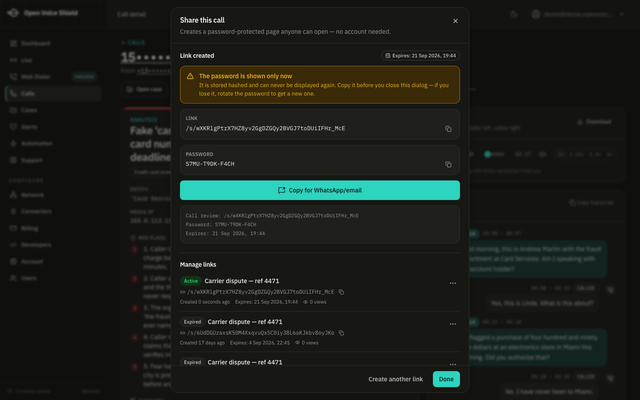The height and width of the screenshot is (400, 640).
Task: Click the audio player progress handle
Action: coord(487,154)
